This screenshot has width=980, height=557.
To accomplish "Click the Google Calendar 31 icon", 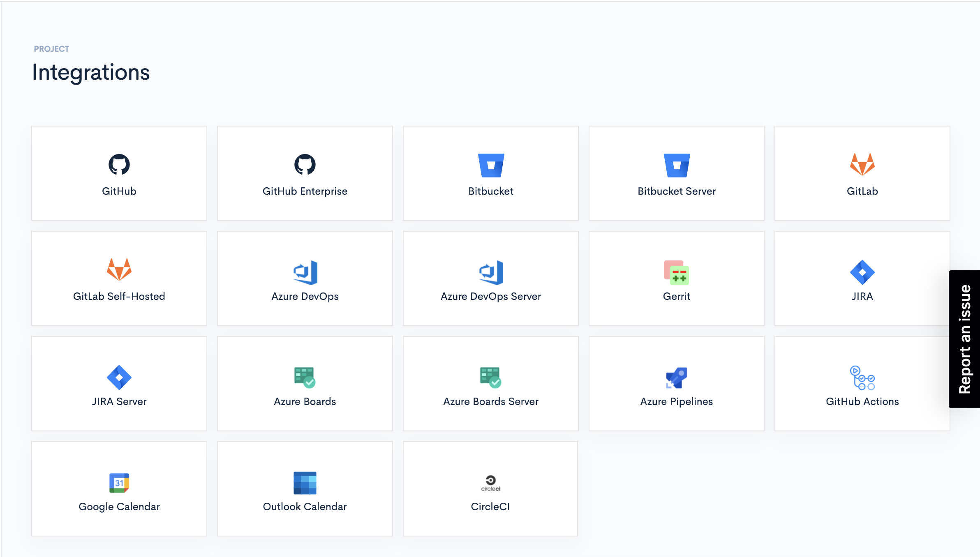I will (119, 483).
